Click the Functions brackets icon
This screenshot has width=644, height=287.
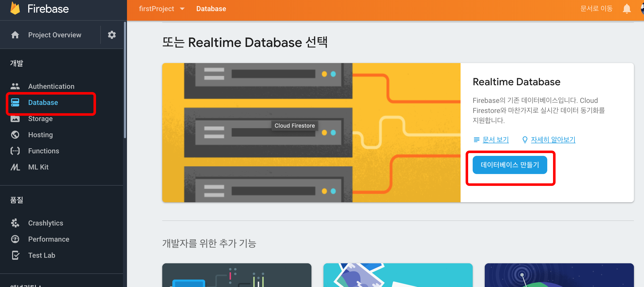15,151
